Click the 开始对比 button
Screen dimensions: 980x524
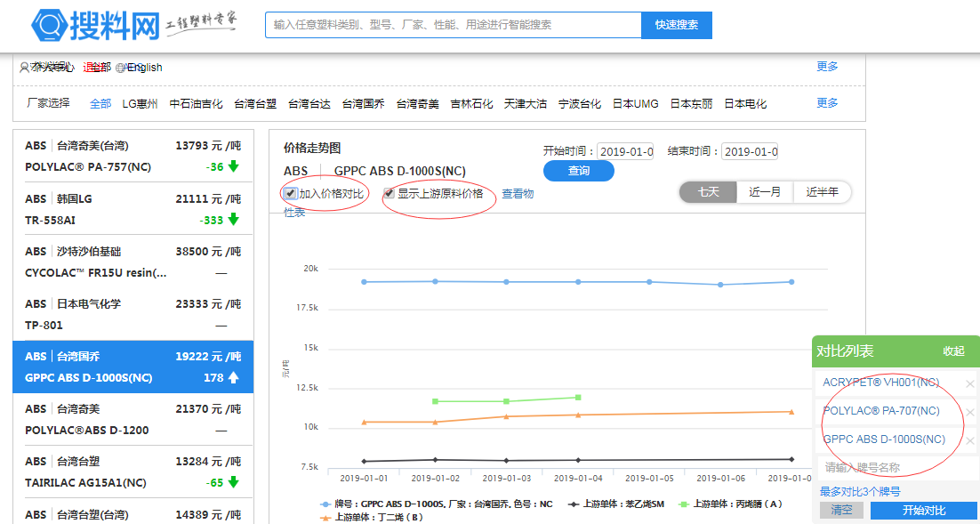[924, 511]
